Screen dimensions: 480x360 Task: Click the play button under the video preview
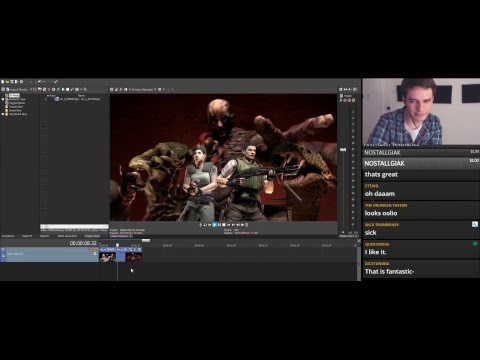(x=214, y=225)
